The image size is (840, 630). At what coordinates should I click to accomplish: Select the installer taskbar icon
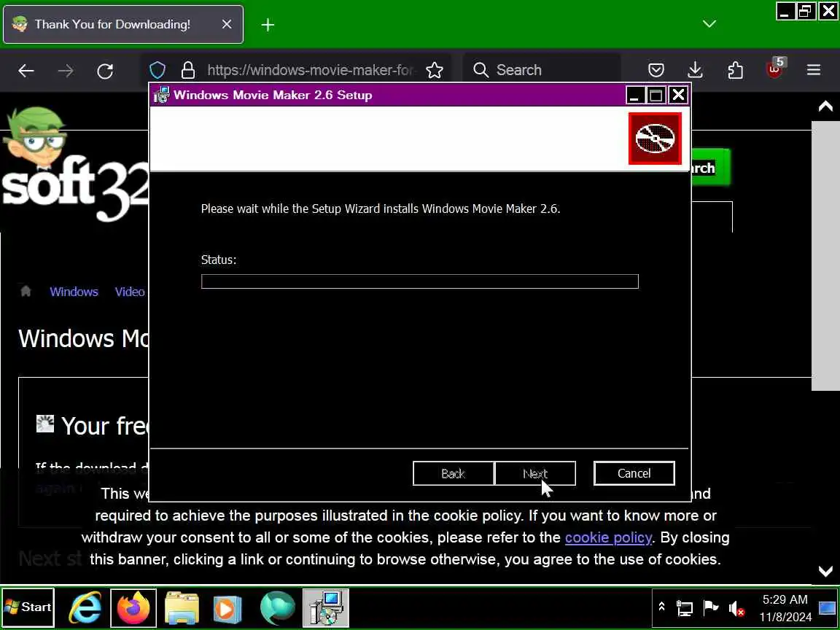tap(326, 607)
